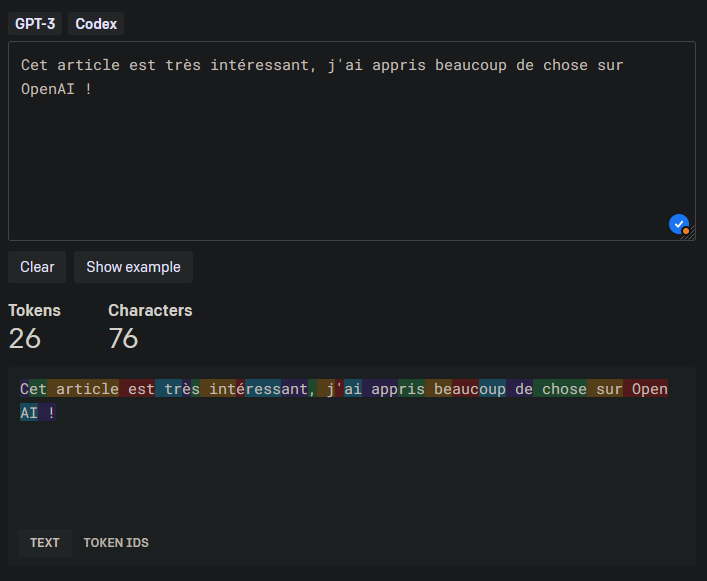Click the highlighted token "article" in output

[x=83, y=389]
